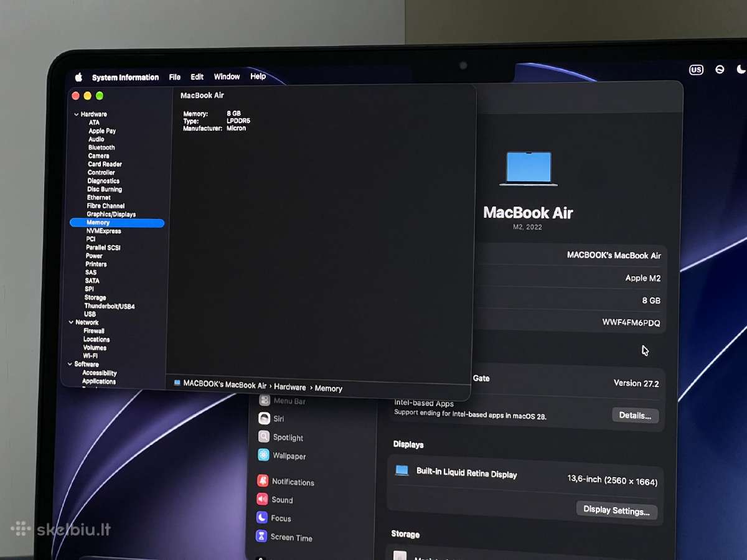
Task: Click the Display Settings button
Action: point(616,511)
